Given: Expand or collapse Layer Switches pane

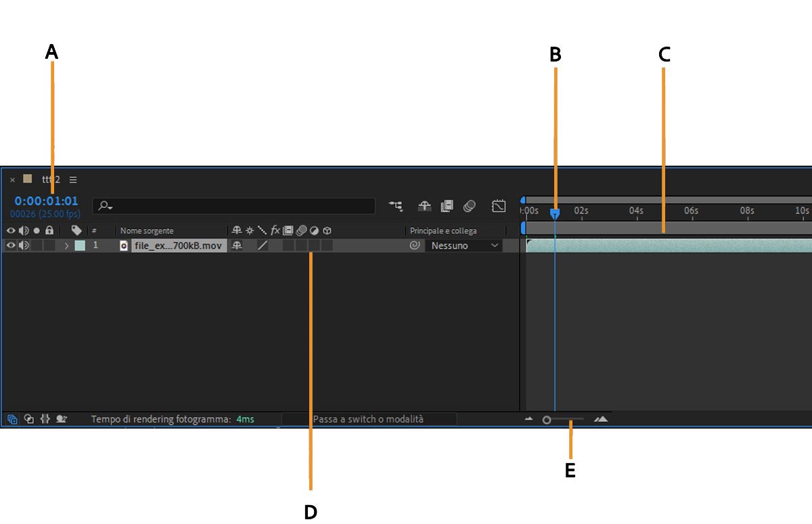Looking at the screenshot, I should coord(13,419).
